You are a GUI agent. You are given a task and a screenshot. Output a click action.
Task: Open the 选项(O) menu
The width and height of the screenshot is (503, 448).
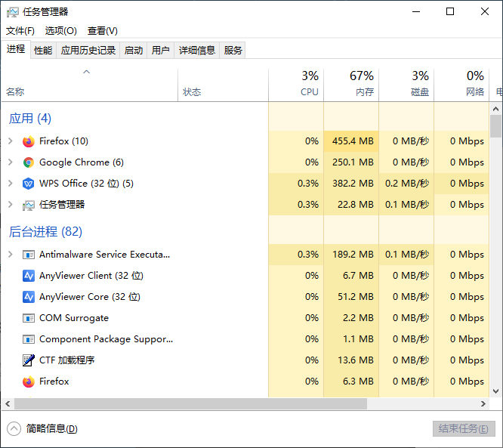pos(60,31)
